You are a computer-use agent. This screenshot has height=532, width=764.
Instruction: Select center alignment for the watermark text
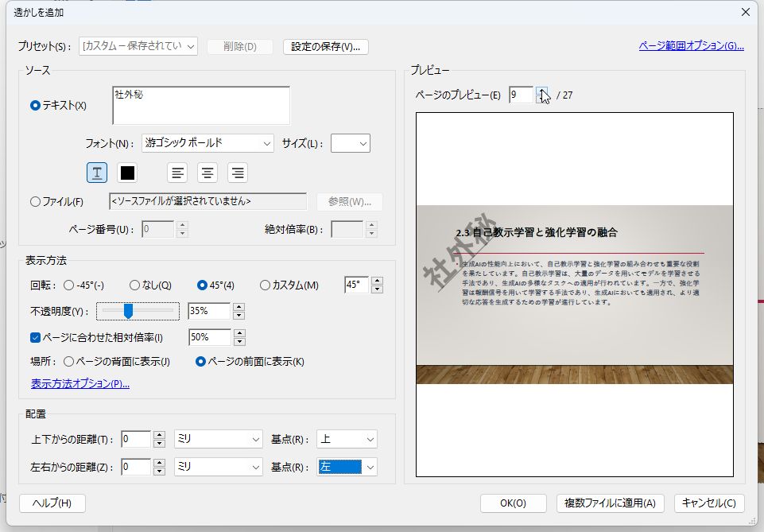coord(207,172)
